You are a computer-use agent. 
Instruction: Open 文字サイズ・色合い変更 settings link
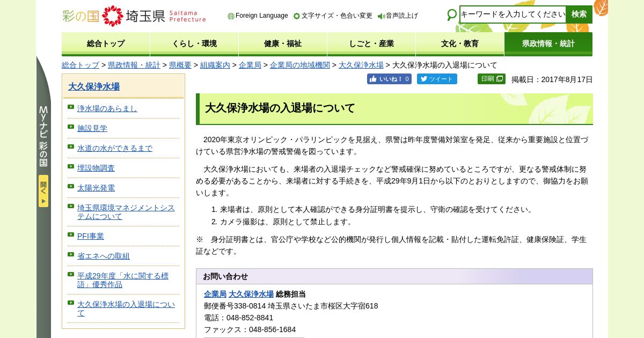point(336,16)
